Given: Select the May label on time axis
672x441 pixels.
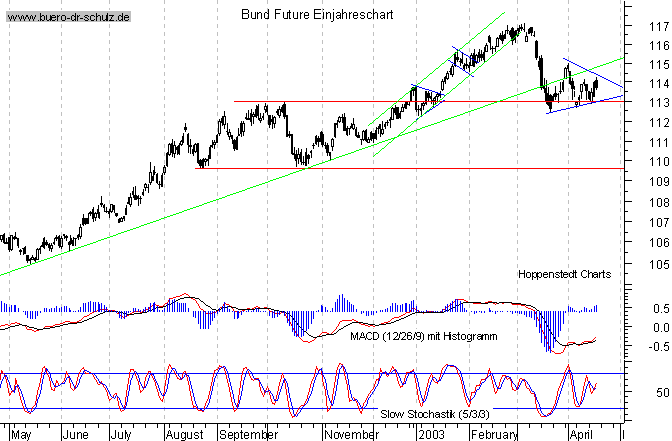Looking at the screenshot, I should [21, 435].
